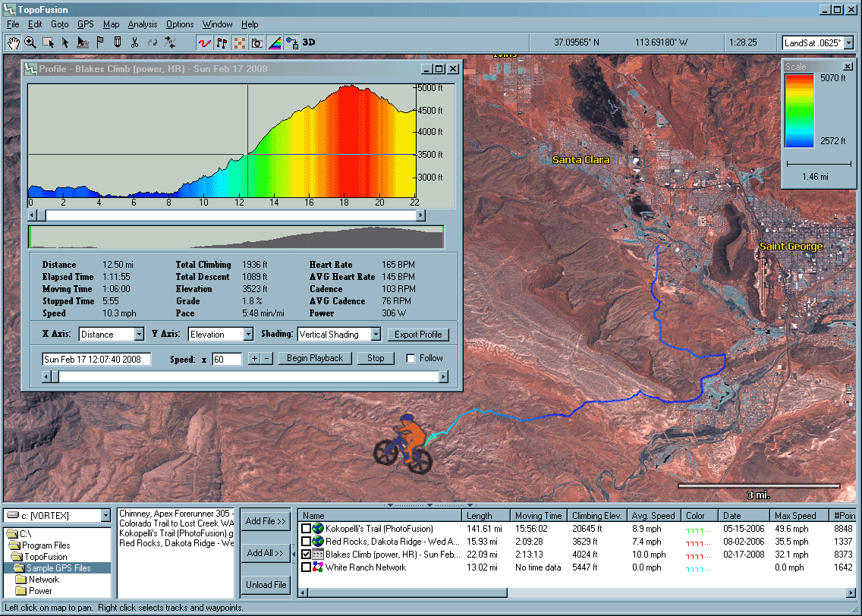Open the LandSat map type dropdown

(849, 42)
